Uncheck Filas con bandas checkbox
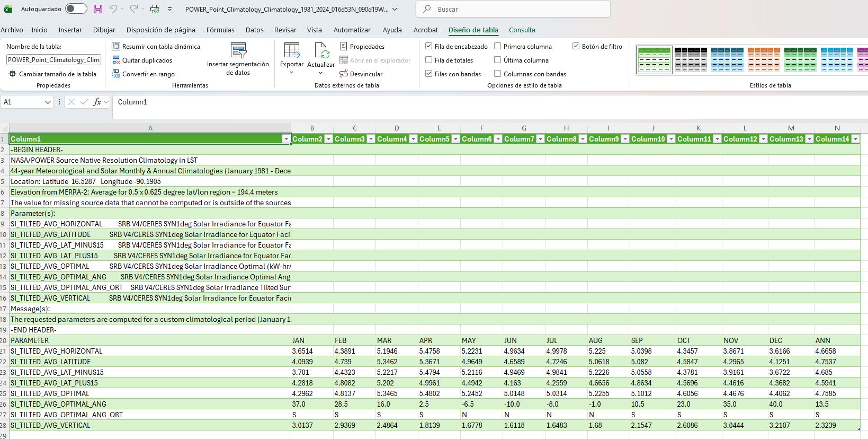 (429, 74)
